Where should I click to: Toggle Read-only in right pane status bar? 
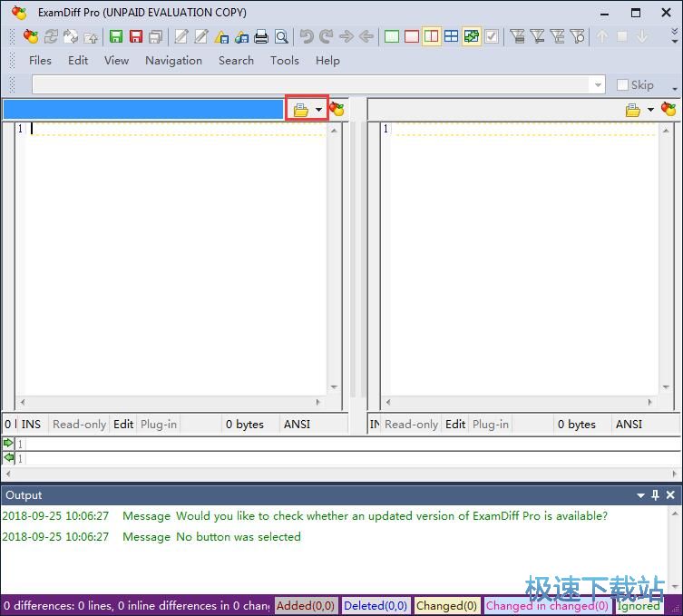(411, 424)
